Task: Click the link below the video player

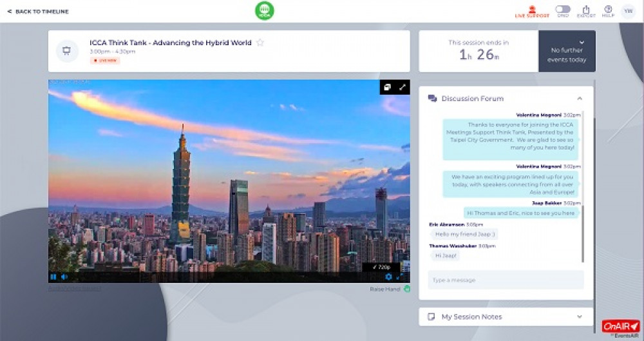Action: 75,288
